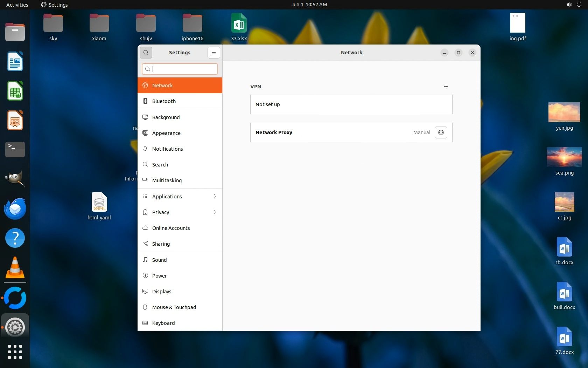Open Network Proxy settings gear
Image resolution: width=588 pixels, height=368 pixels.
click(441, 132)
